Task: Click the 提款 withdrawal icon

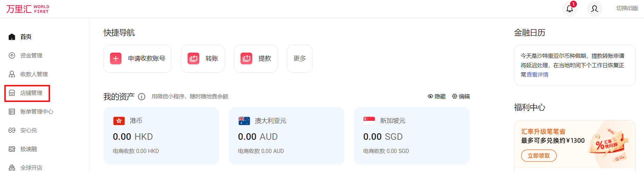Action: click(x=246, y=58)
